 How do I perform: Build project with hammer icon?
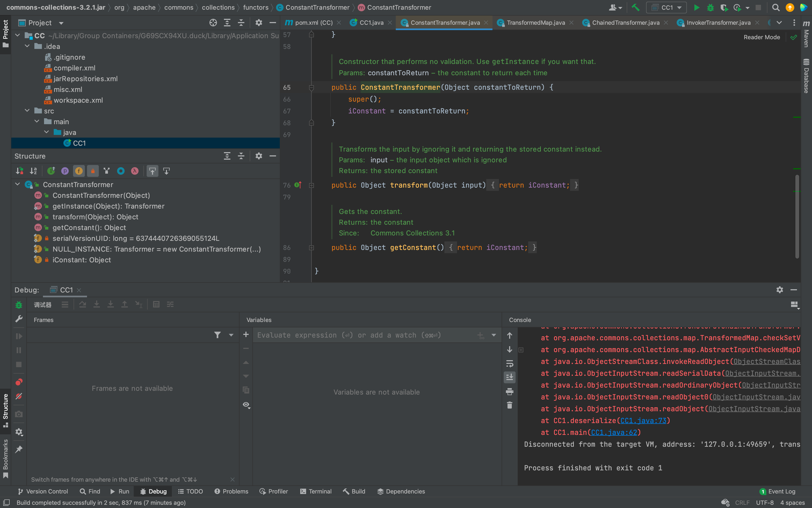635,8
